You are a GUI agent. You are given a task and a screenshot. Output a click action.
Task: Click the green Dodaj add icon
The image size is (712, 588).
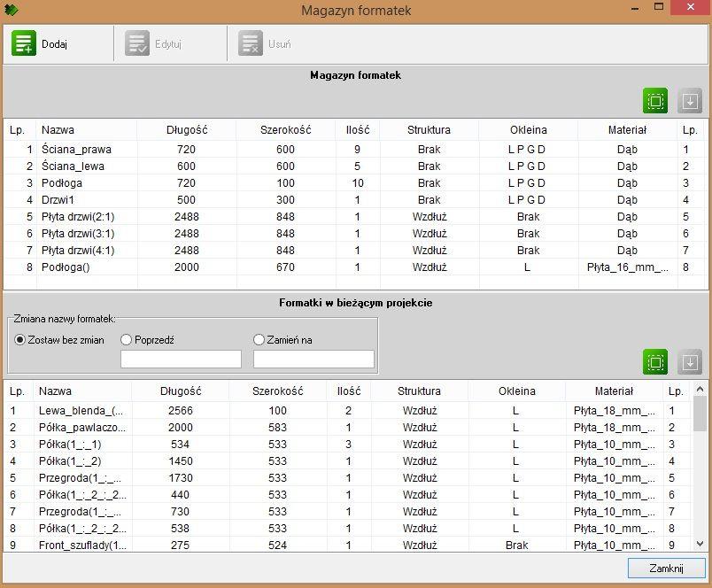pos(24,43)
